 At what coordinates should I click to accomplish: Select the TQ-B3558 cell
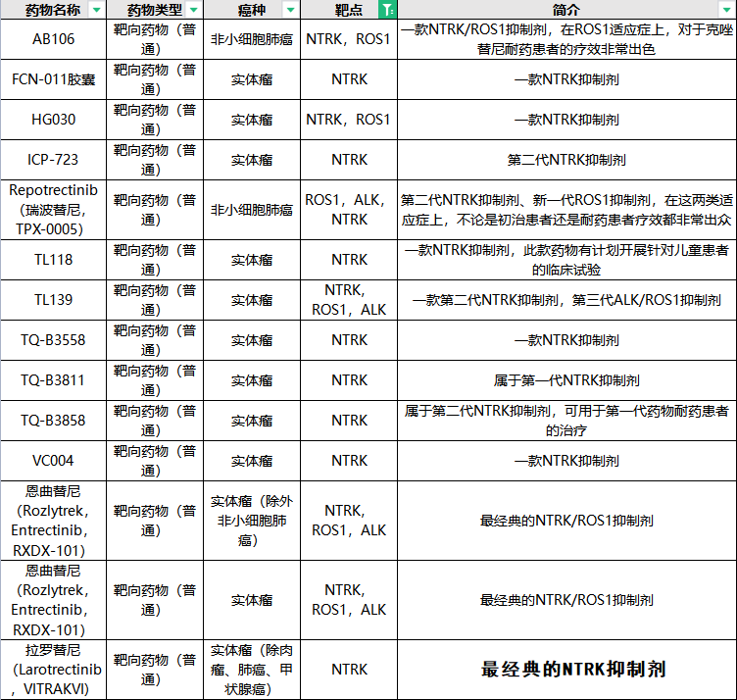(x=54, y=340)
